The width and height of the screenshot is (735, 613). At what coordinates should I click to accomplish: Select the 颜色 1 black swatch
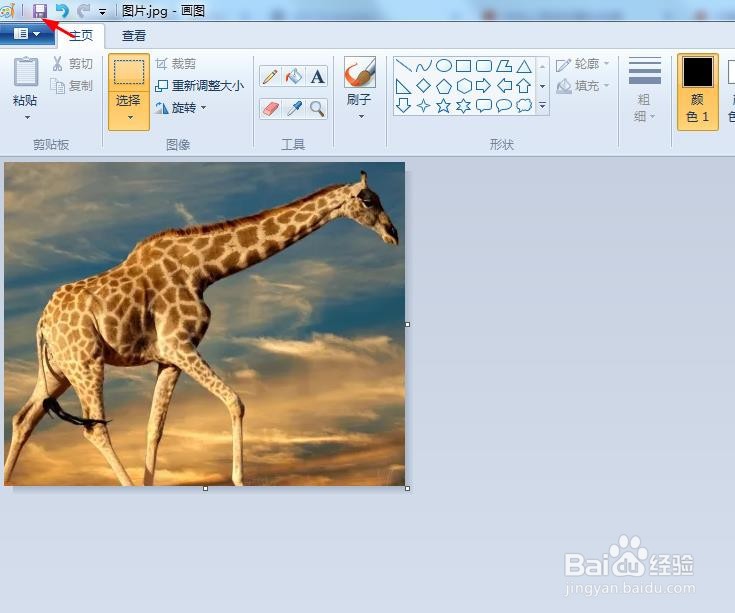(x=698, y=72)
